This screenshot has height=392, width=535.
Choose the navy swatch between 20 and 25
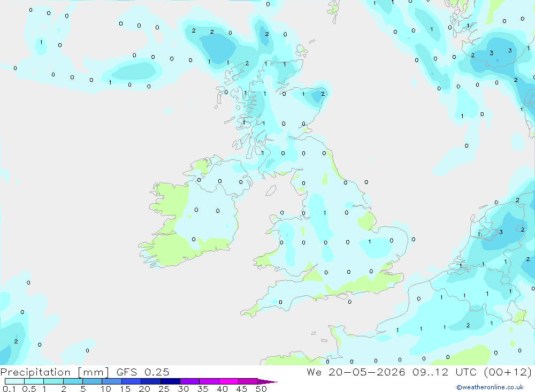151,381
